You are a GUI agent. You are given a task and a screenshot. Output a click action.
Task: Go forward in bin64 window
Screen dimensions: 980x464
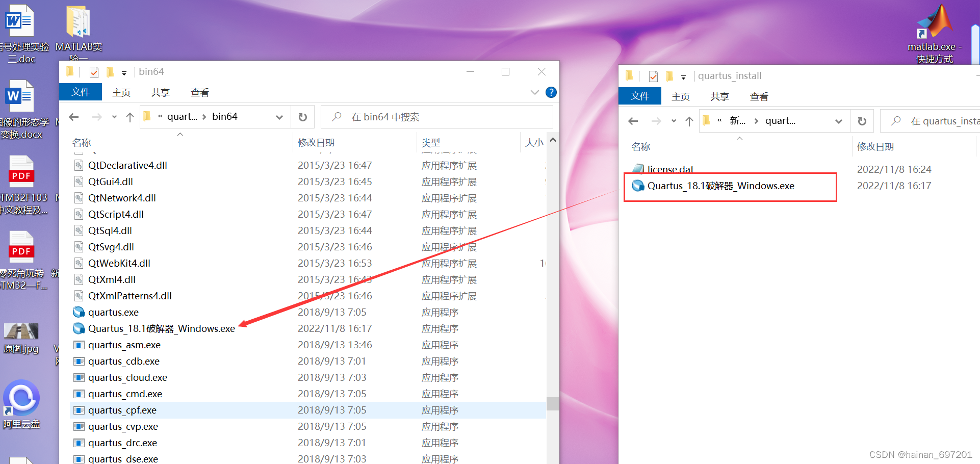tap(97, 117)
